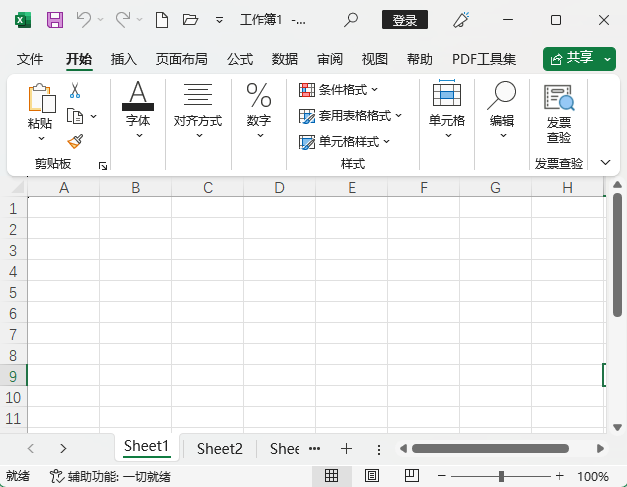627x487 pixels.
Task: Click the vertical scrollbar down arrow
Action: (x=617, y=427)
